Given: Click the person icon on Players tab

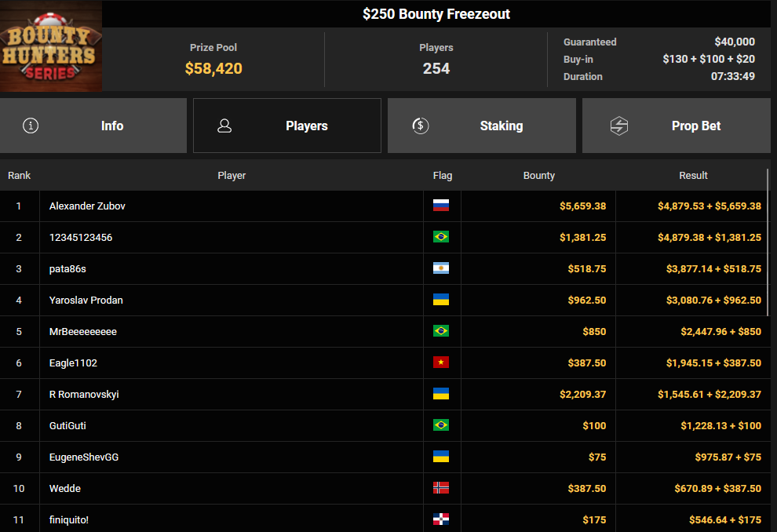Looking at the screenshot, I should click(x=224, y=126).
